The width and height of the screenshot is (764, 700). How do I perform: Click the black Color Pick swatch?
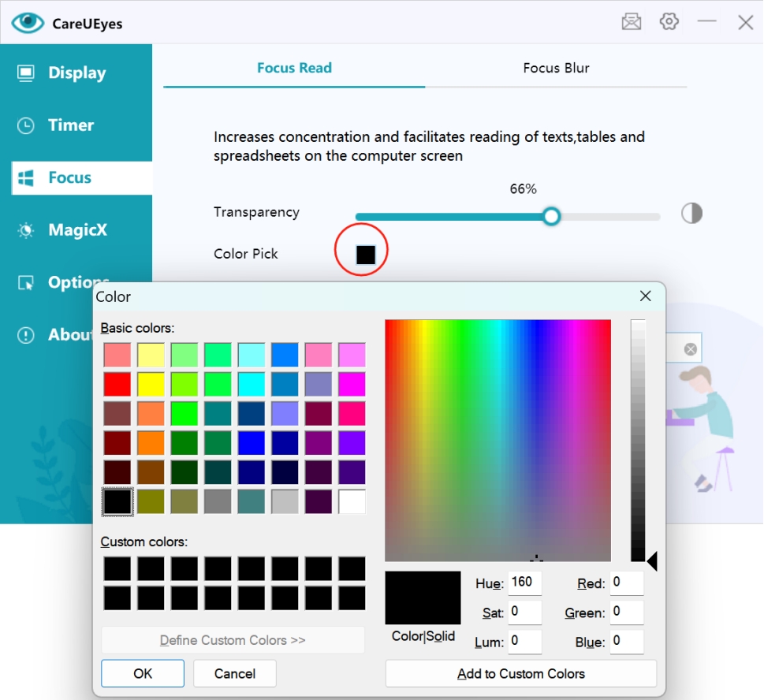click(x=365, y=255)
